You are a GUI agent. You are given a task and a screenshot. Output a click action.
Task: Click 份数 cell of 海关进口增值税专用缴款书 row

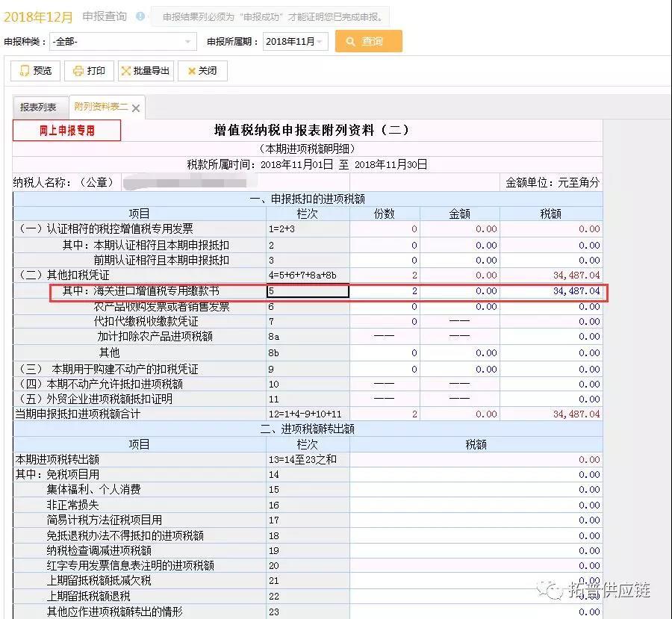point(385,291)
